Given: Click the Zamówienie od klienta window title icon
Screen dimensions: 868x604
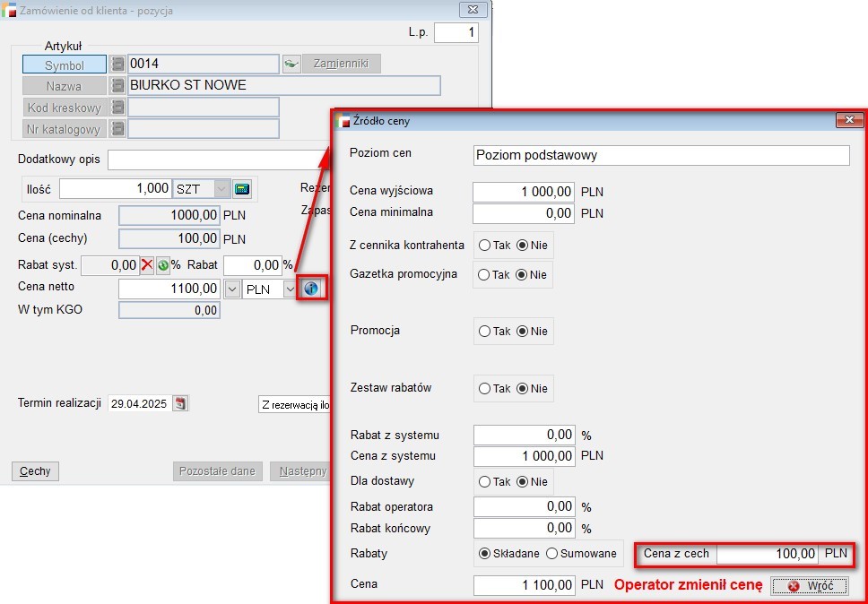Looking at the screenshot, I should [x=8, y=10].
